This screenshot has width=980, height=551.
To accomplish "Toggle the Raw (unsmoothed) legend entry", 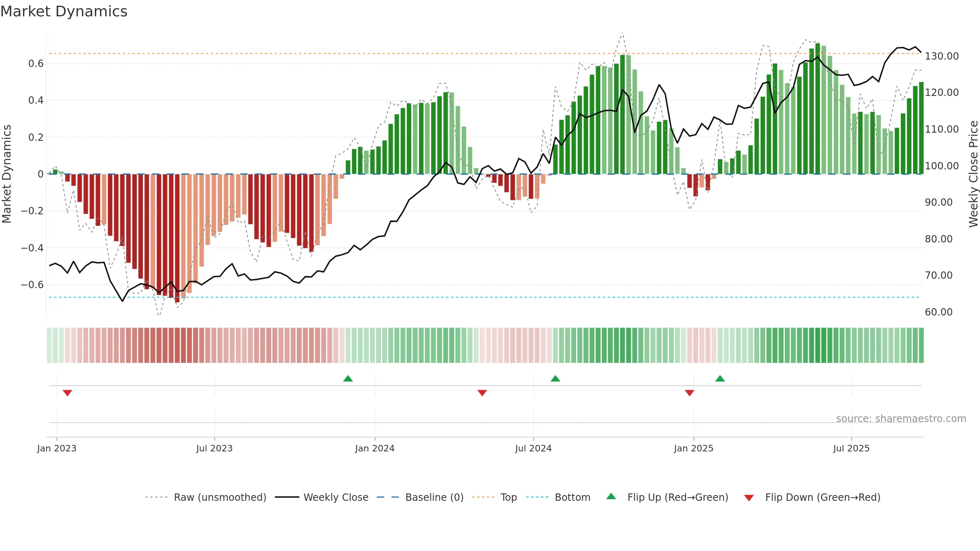I will (x=206, y=497).
